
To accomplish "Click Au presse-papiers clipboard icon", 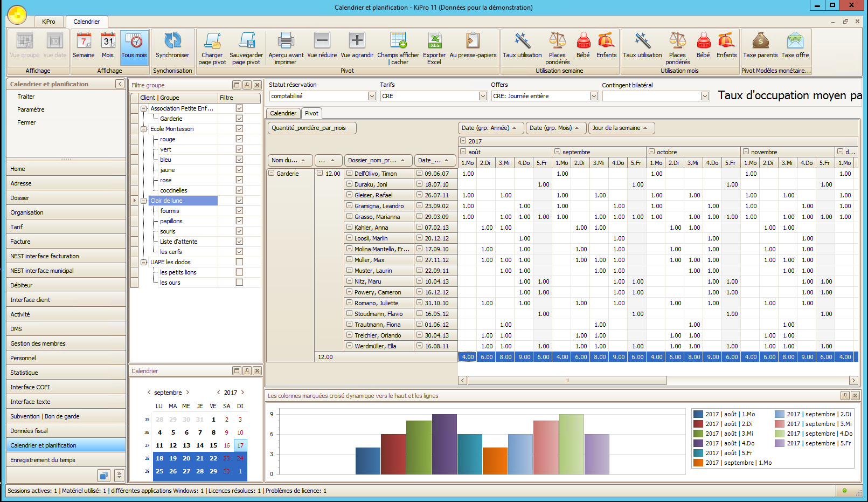I will click(x=473, y=42).
